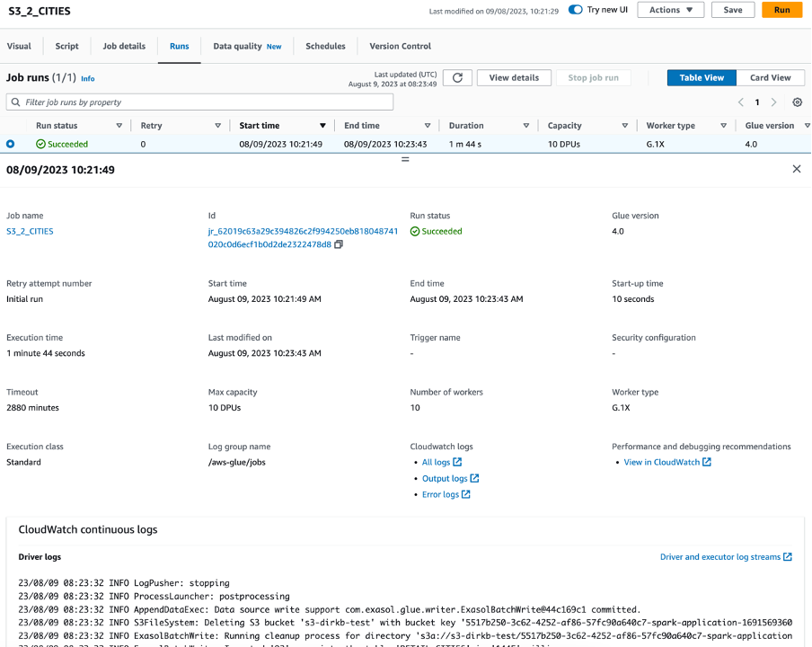Toggle the Try new UI switch
The width and height of the screenshot is (812, 647).
(x=576, y=10)
